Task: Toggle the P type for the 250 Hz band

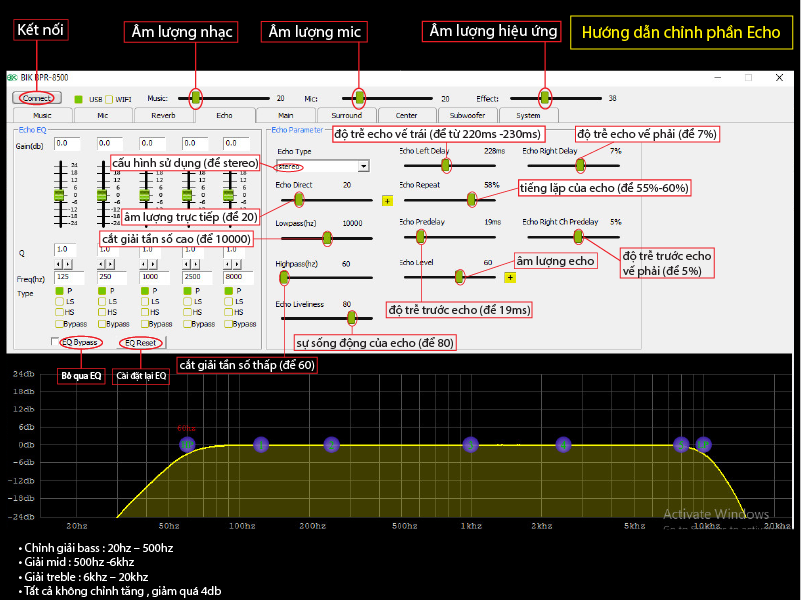Action: click(102, 291)
